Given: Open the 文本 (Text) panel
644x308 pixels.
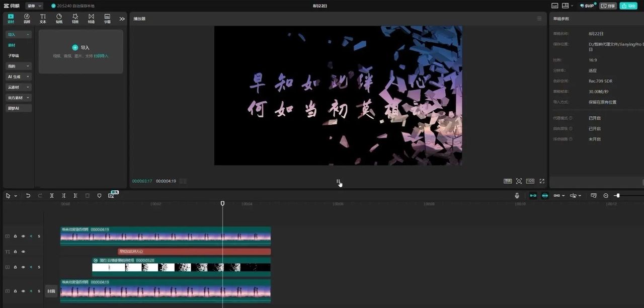Looking at the screenshot, I should coord(43,19).
